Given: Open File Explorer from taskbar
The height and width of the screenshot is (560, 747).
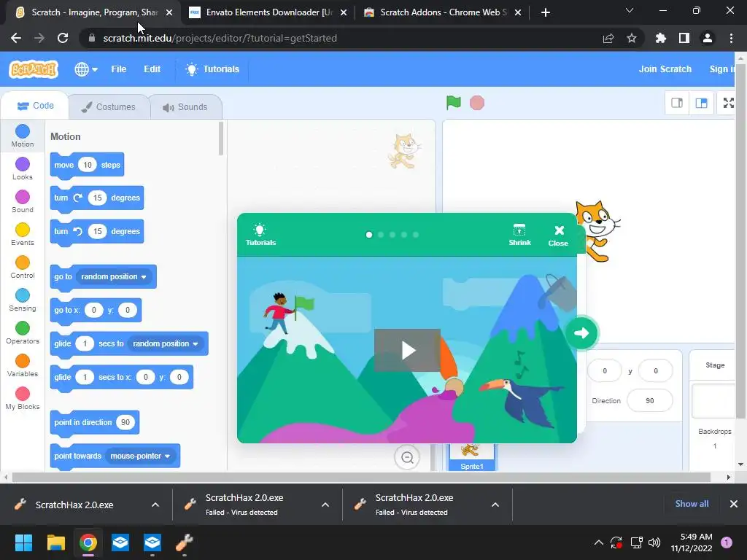Looking at the screenshot, I should tap(55, 542).
